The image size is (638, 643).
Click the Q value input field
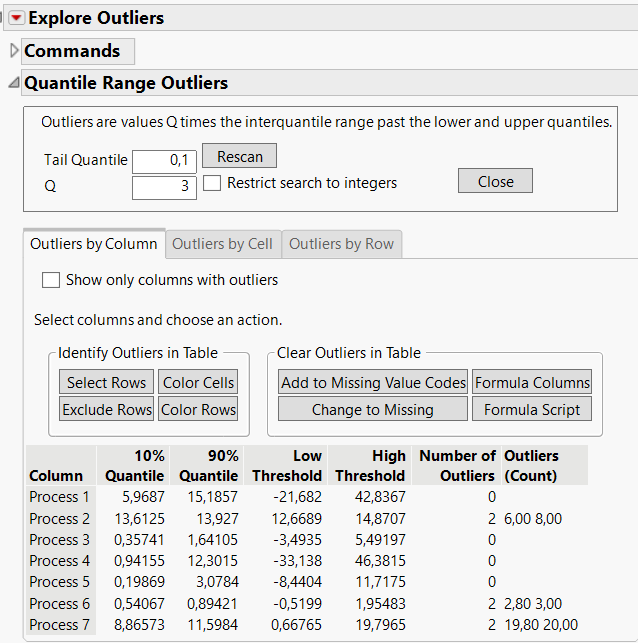coord(164,187)
